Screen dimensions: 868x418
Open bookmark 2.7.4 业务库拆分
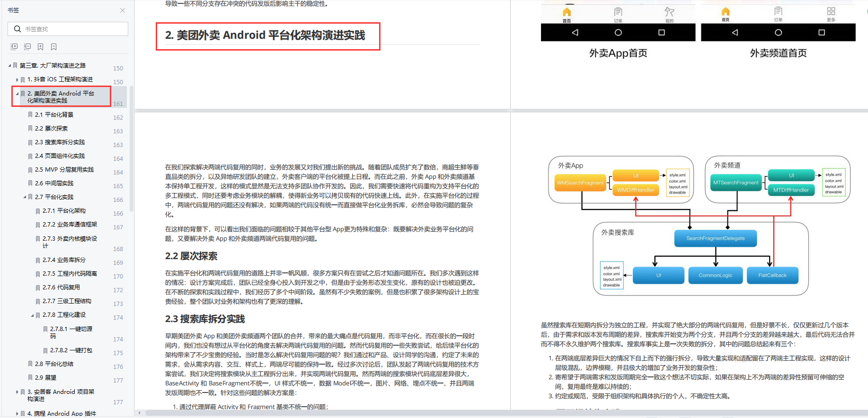[64, 260]
